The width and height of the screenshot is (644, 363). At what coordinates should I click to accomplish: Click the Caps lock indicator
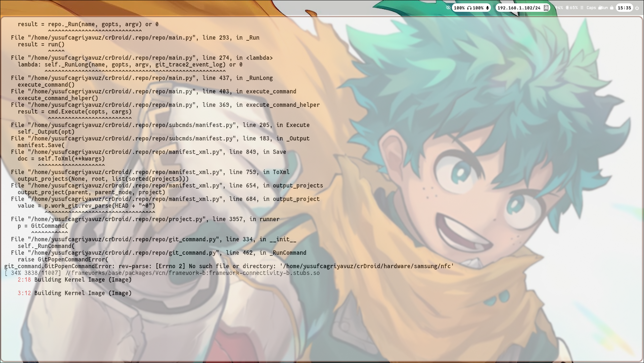(591, 8)
